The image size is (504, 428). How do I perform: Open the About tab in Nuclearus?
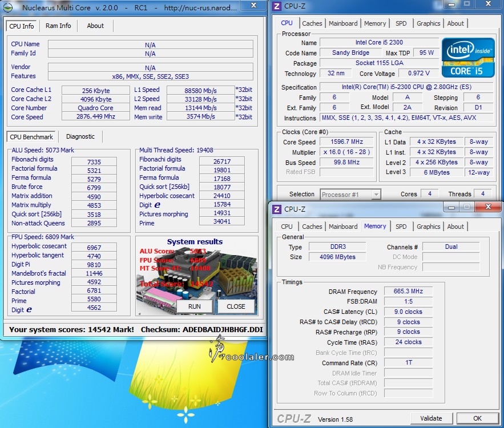point(95,26)
